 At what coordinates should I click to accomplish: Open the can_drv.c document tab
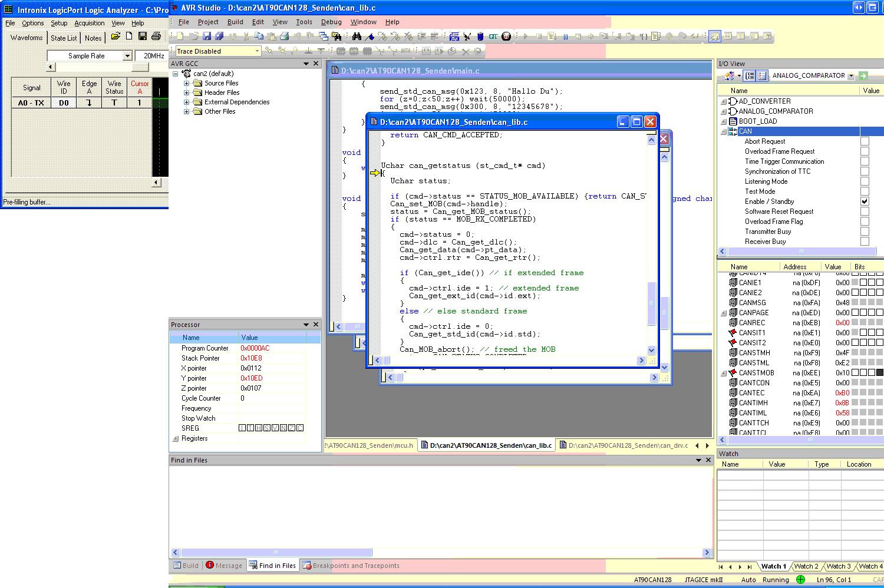624,445
